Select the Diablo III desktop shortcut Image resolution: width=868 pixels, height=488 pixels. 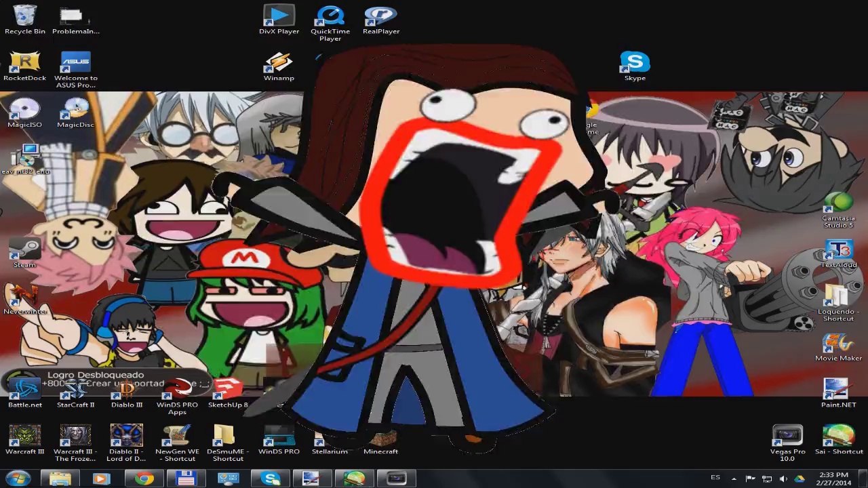click(x=127, y=393)
